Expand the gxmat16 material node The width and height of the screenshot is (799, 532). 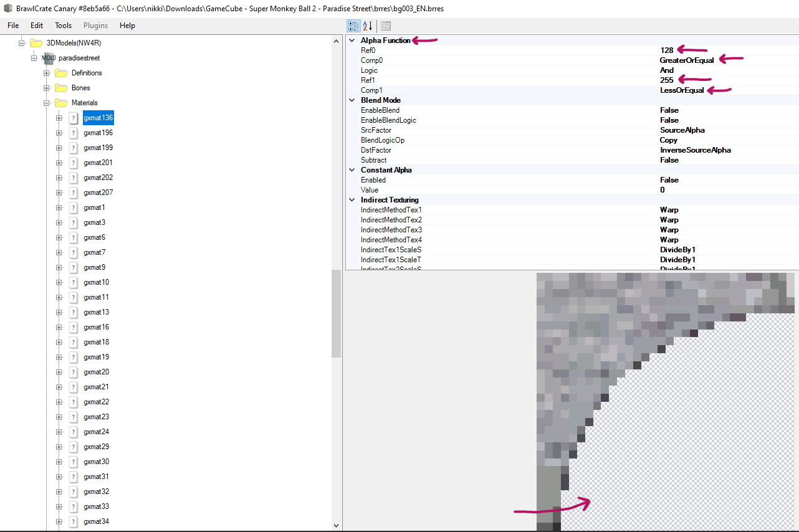(59, 327)
